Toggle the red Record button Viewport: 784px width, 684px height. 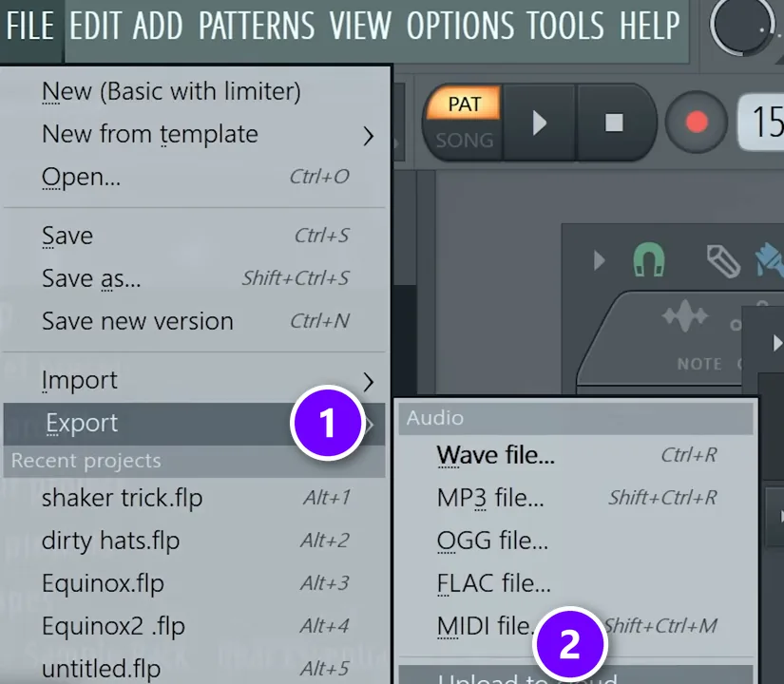click(697, 122)
